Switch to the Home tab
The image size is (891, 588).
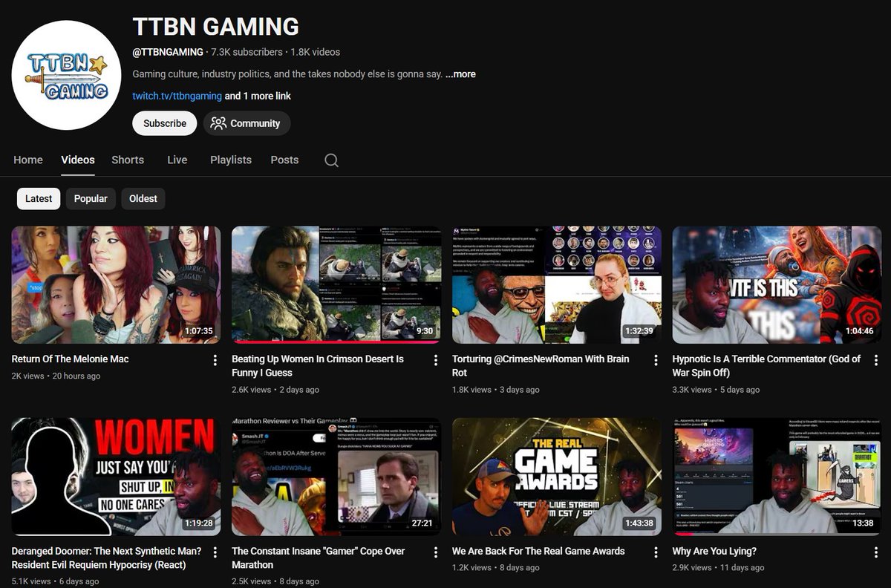coord(28,160)
